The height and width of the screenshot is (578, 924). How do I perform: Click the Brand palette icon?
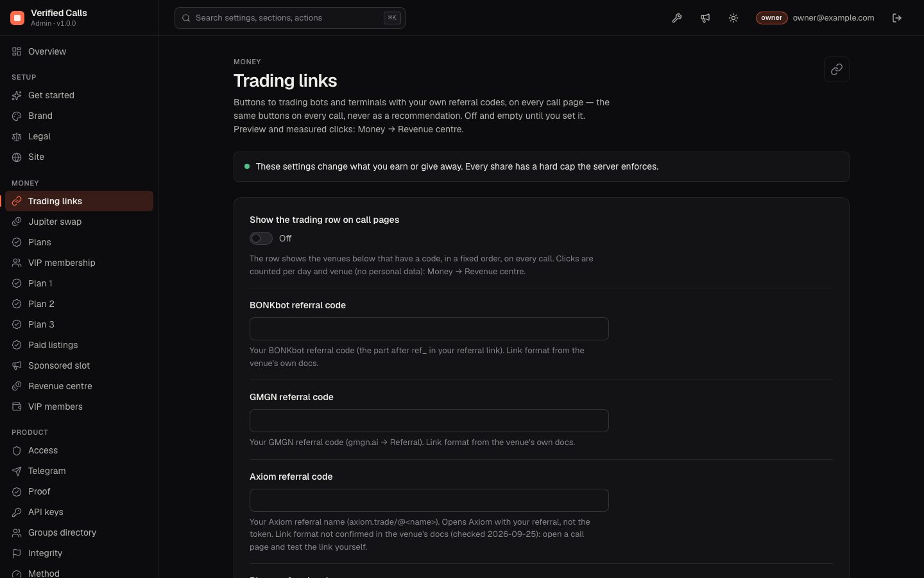point(17,116)
